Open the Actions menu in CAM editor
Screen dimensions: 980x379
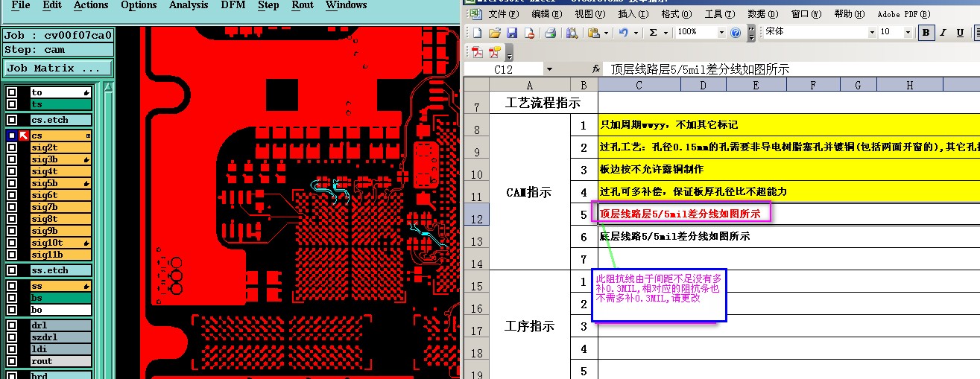point(91,5)
